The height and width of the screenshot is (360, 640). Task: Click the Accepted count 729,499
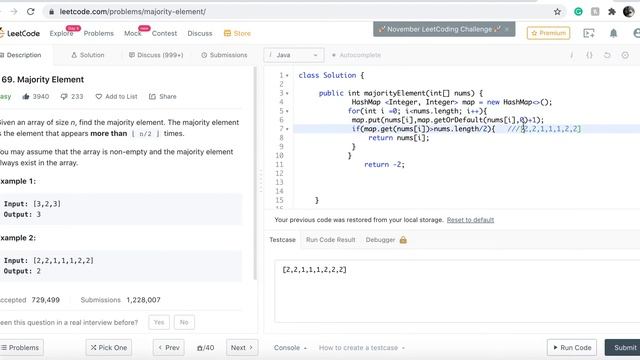(x=46, y=300)
